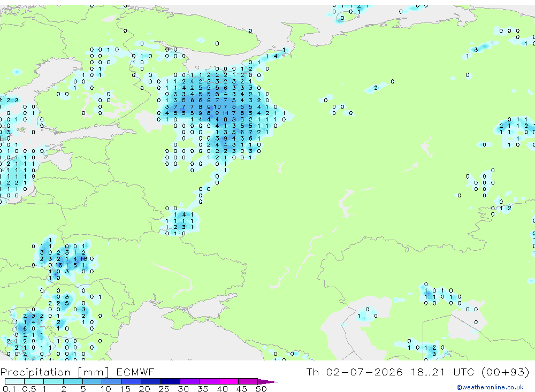Click the '10' map value left of '7 5 5 5'
This screenshot has height=392, width=535.
(x=217, y=107)
